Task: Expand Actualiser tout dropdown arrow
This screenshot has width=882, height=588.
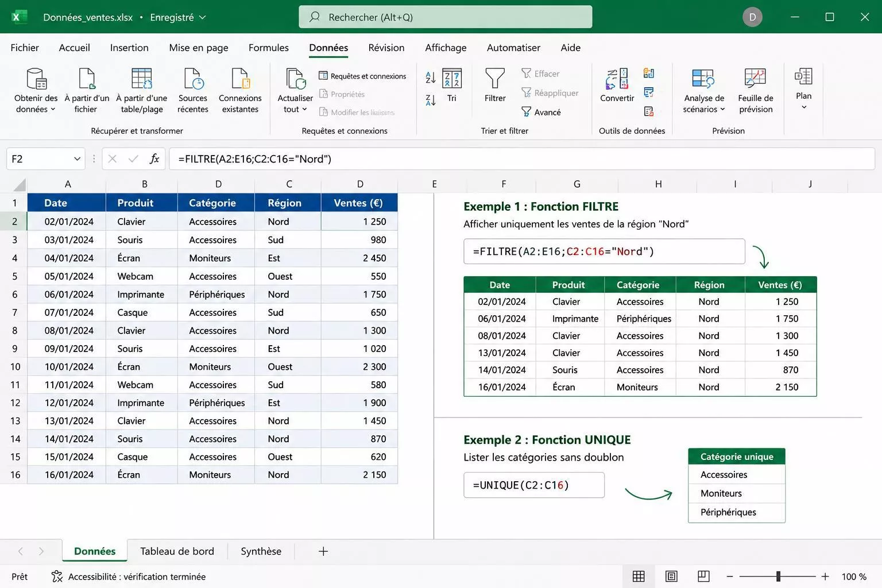Action: 304,110
